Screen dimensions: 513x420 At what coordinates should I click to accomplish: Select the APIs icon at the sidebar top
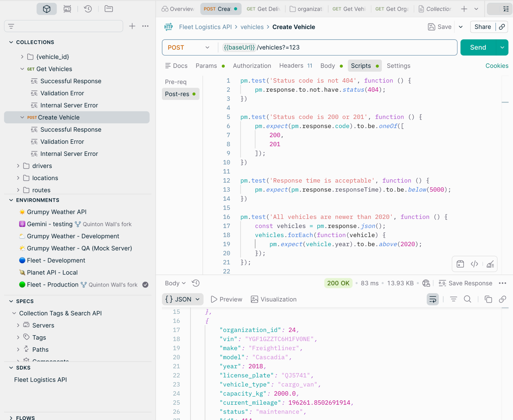67,9
